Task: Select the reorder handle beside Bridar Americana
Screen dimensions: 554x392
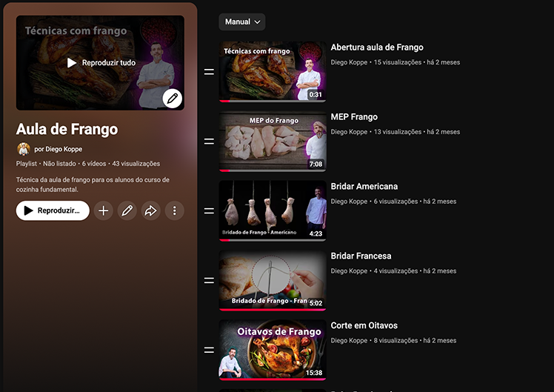Action: pos(209,211)
